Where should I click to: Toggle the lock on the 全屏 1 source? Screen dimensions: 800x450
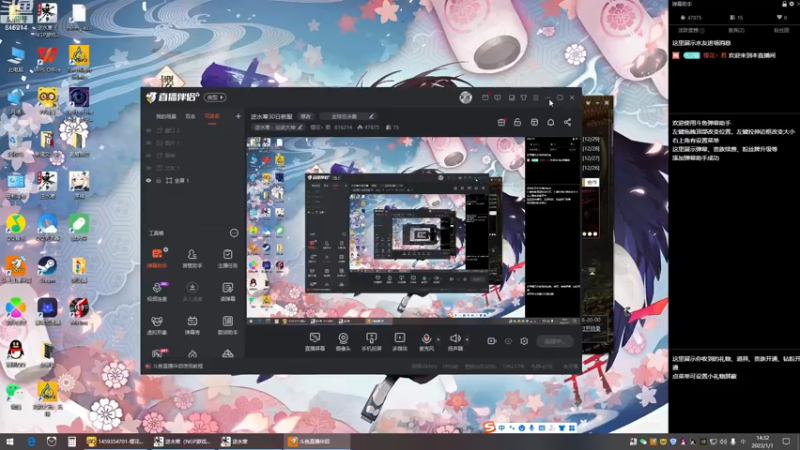[x=159, y=181]
